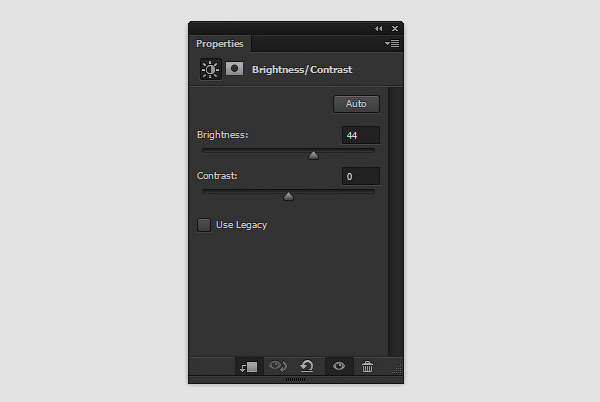The image size is (600, 402).
Task: Enable the Use Legacy checkbox
Action: 204,225
